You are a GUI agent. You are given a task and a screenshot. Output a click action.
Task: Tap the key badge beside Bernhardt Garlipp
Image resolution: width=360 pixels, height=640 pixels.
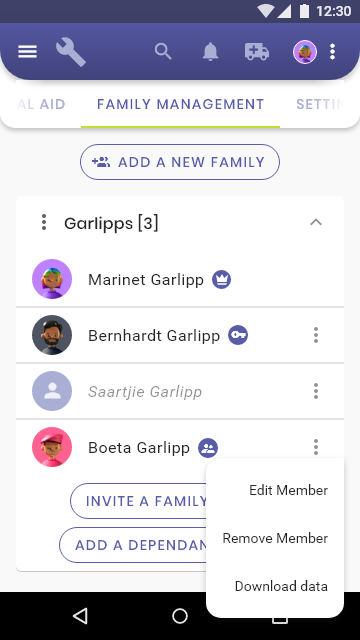pyautogui.click(x=238, y=335)
